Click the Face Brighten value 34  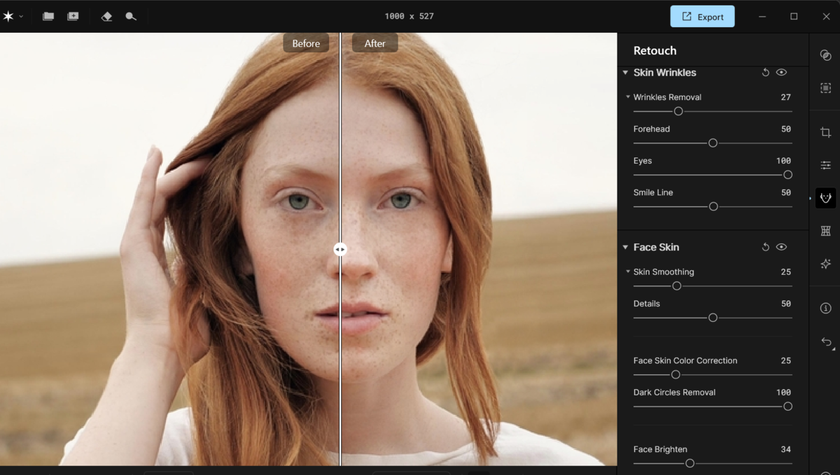[x=785, y=450]
